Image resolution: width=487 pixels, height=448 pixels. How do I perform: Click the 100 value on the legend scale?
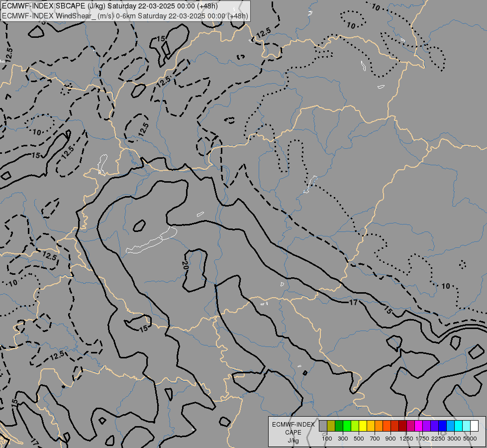click(327, 439)
